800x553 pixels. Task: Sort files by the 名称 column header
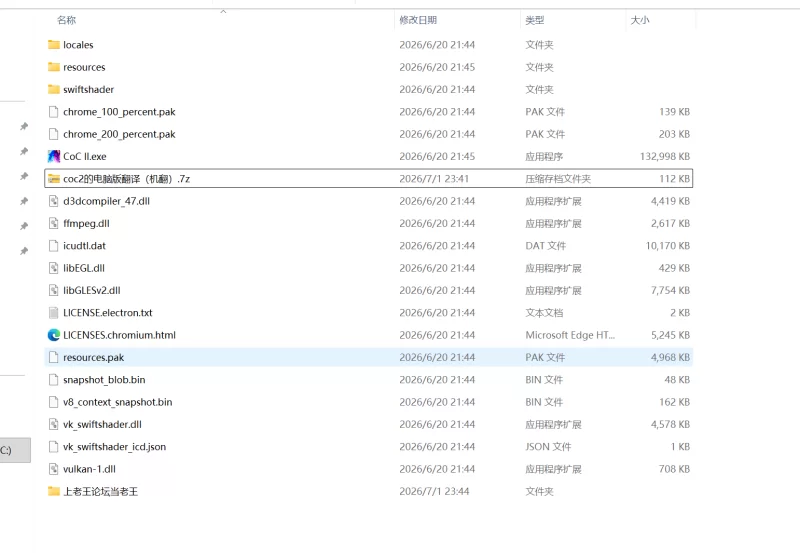(x=66, y=20)
